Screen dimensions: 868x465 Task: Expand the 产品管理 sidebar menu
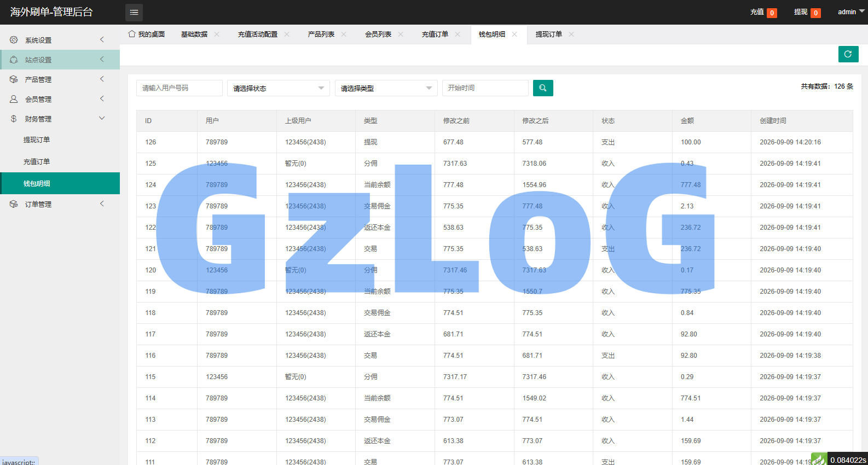[60, 79]
